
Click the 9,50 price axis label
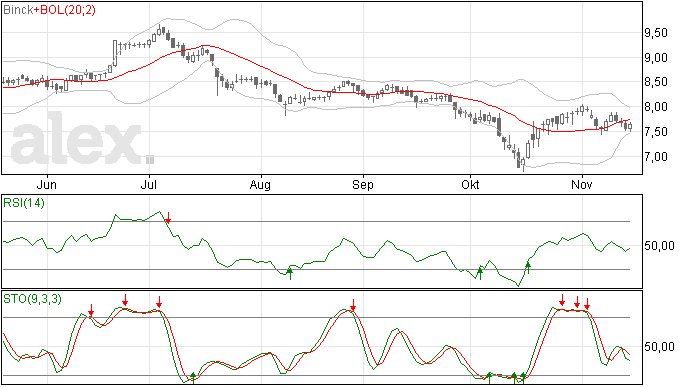(x=656, y=33)
